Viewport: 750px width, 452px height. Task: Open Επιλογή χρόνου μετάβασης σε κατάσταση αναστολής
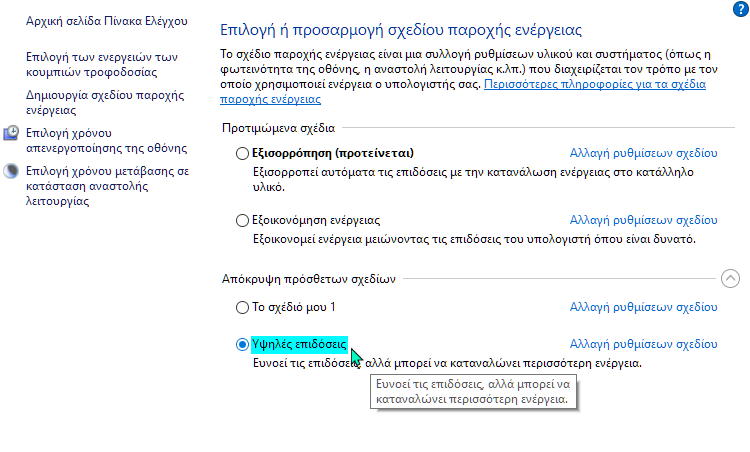tap(108, 186)
